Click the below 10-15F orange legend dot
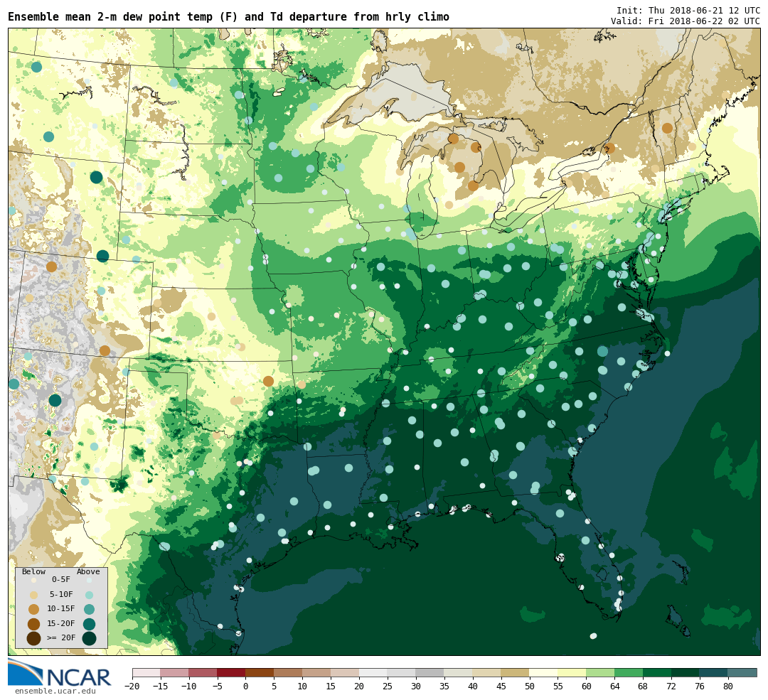Viewport: 768px width, 700px height. [x=34, y=610]
